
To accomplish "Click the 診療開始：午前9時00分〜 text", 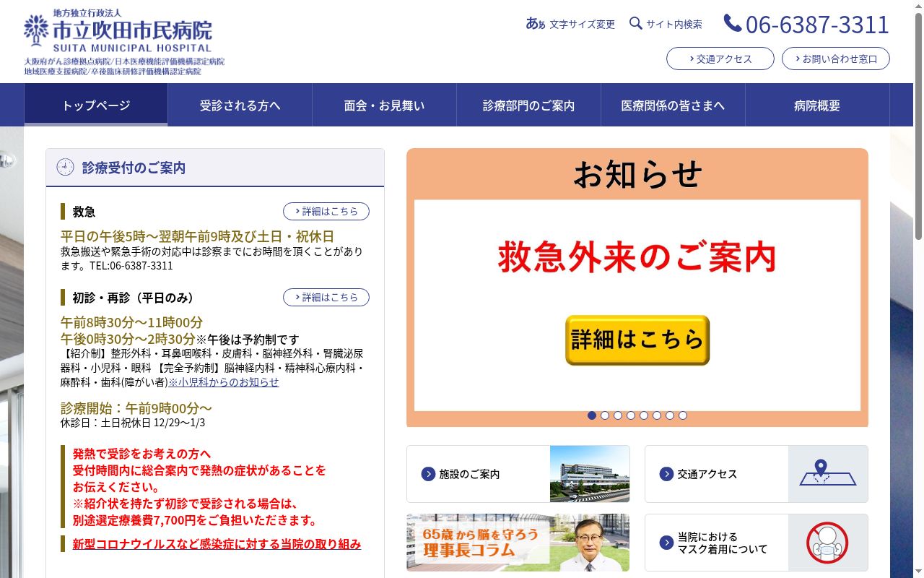I will [136, 407].
